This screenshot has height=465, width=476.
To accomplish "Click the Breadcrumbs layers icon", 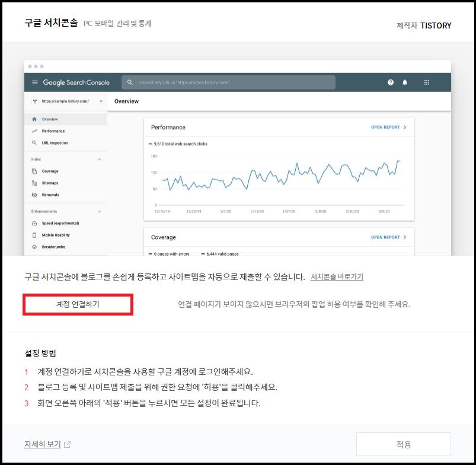I will tap(34, 247).
